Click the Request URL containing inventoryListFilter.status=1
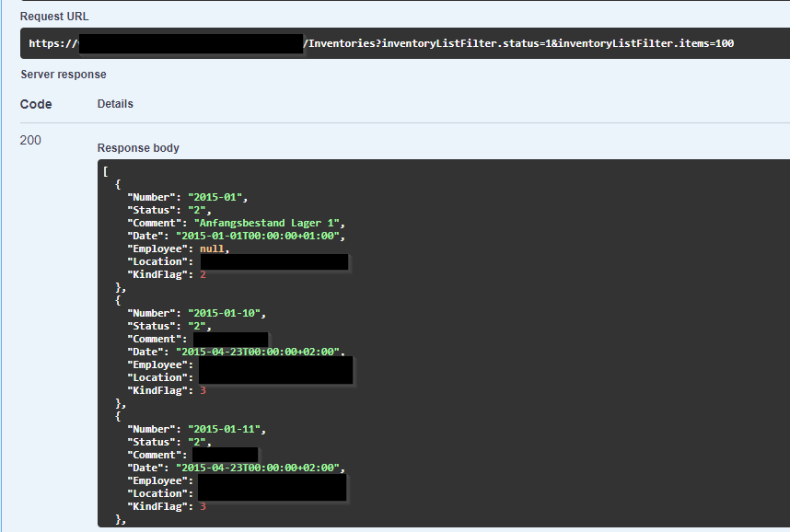Screen dimensions: 790x532 coord(396,42)
